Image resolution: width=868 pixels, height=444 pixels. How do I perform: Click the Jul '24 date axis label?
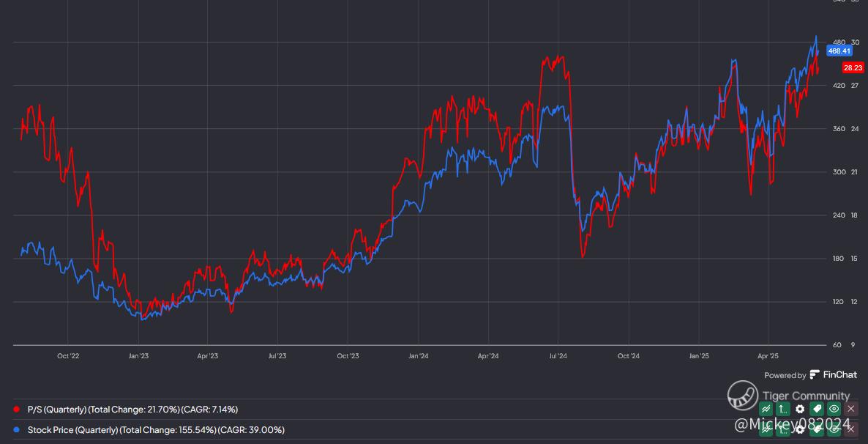[x=558, y=356]
